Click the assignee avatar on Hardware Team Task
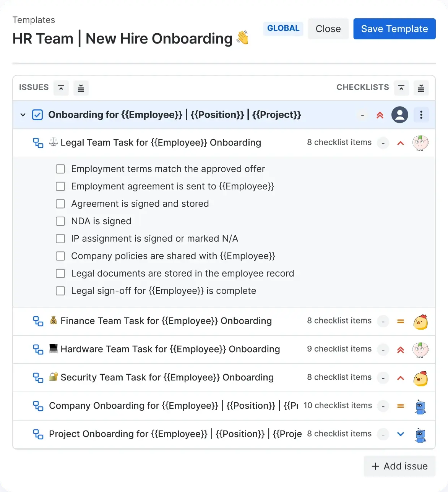This screenshot has width=448, height=492. coord(420,350)
